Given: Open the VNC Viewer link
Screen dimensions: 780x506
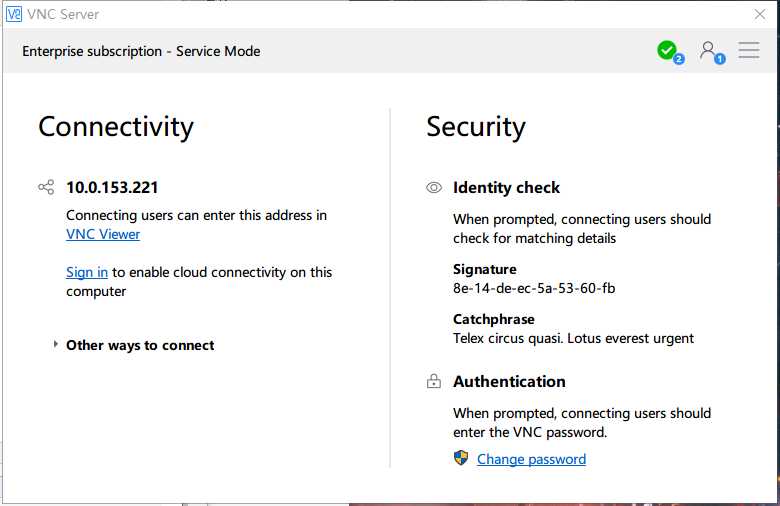Looking at the screenshot, I should tap(103, 234).
